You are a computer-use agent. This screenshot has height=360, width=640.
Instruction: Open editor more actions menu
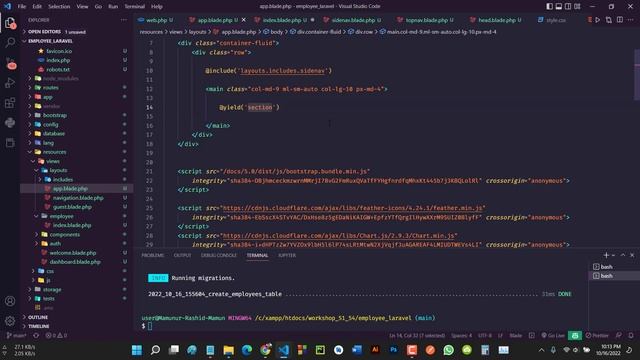tap(631, 20)
